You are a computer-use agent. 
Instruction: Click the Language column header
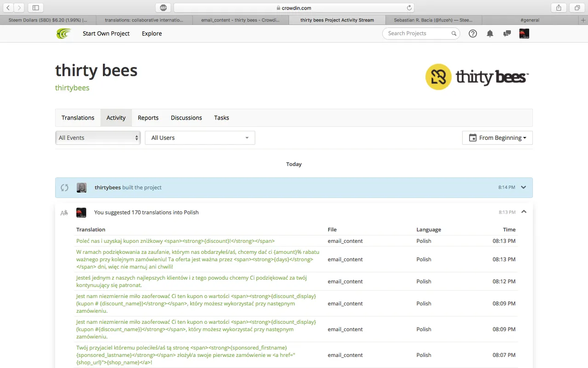(x=429, y=230)
